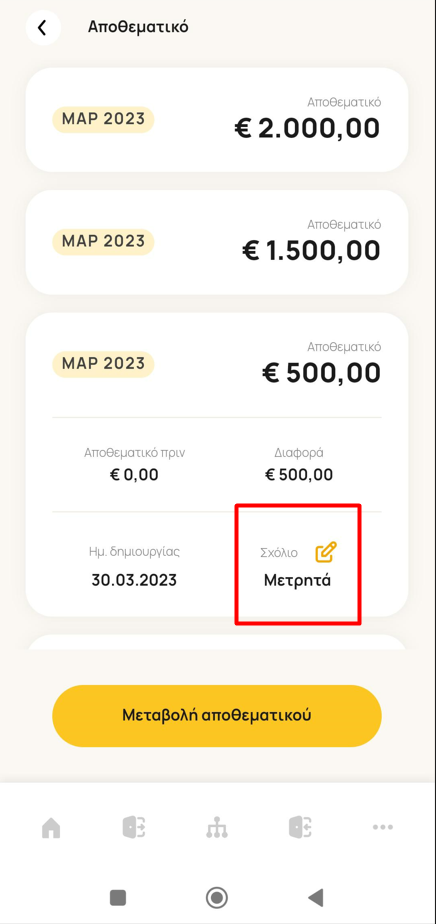
Task: Open the home icon in bottom navigation
Action: click(x=51, y=827)
